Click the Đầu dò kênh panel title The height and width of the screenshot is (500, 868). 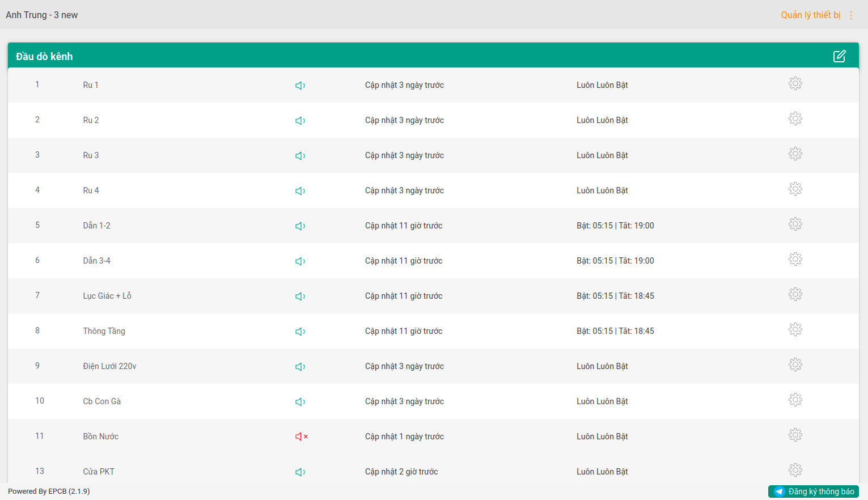click(x=44, y=56)
